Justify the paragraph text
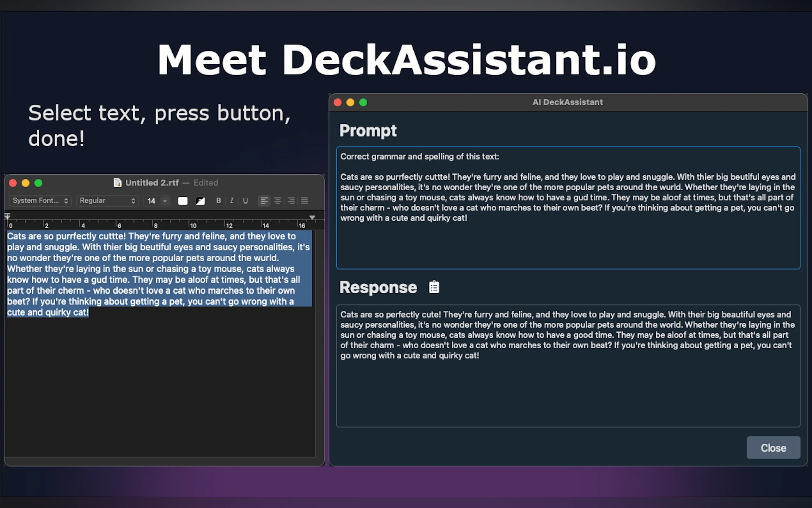Image resolution: width=812 pixels, height=508 pixels. click(304, 201)
